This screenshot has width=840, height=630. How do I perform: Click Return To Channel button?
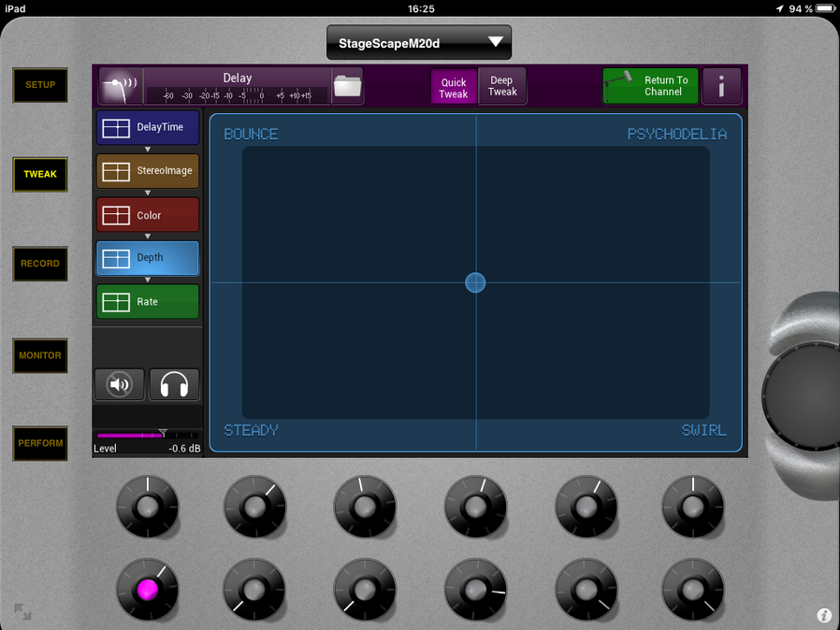tap(650, 87)
